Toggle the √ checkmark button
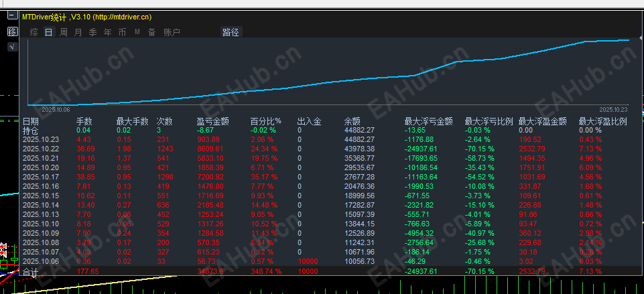 (x=12, y=47)
